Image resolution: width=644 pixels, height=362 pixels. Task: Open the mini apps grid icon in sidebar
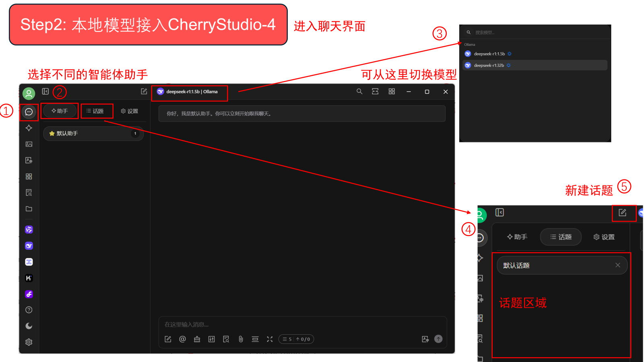pyautogui.click(x=29, y=176)
